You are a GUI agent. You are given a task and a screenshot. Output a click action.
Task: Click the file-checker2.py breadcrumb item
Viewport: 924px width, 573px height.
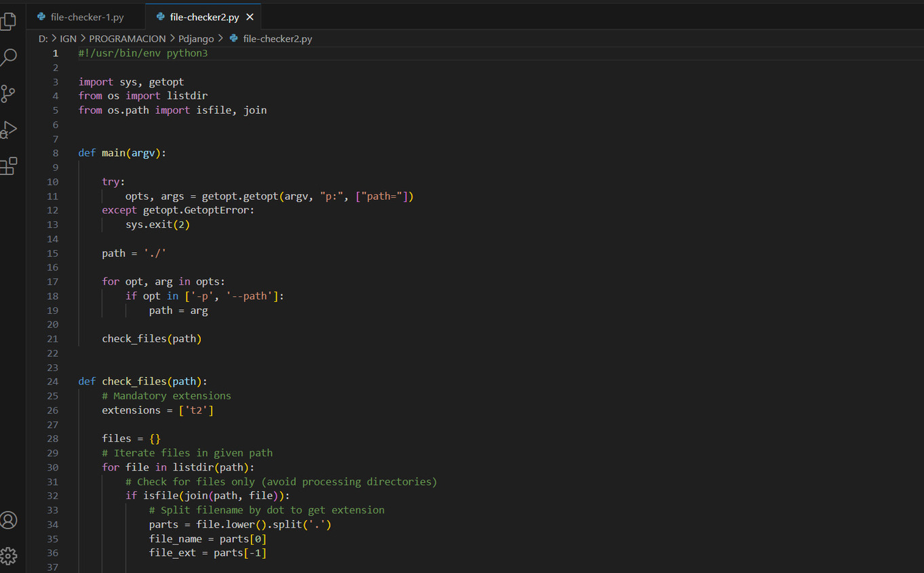277,39
